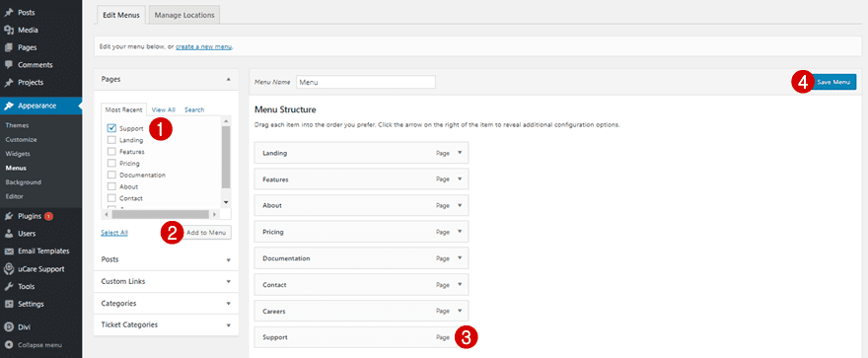
Task: Click the Users person icon
Action: click(x=9, y=234)
